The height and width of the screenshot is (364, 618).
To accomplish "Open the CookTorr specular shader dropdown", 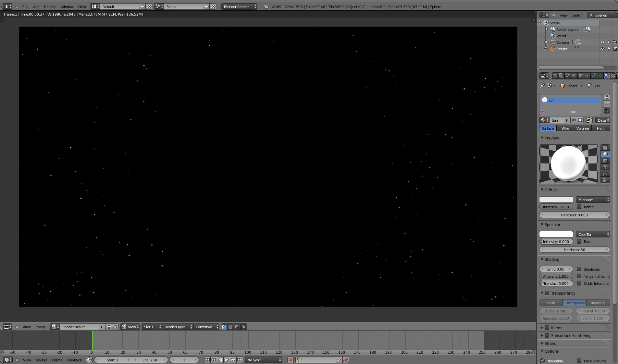I will [593, 234].
